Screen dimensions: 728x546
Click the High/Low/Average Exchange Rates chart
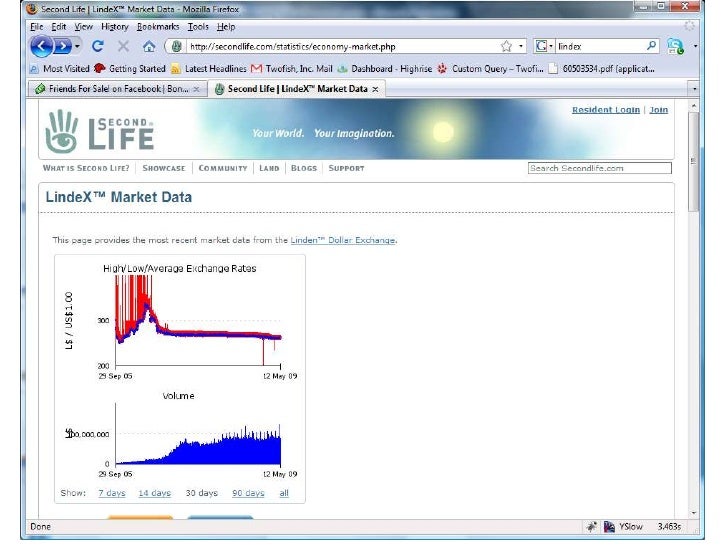(181, 321)
